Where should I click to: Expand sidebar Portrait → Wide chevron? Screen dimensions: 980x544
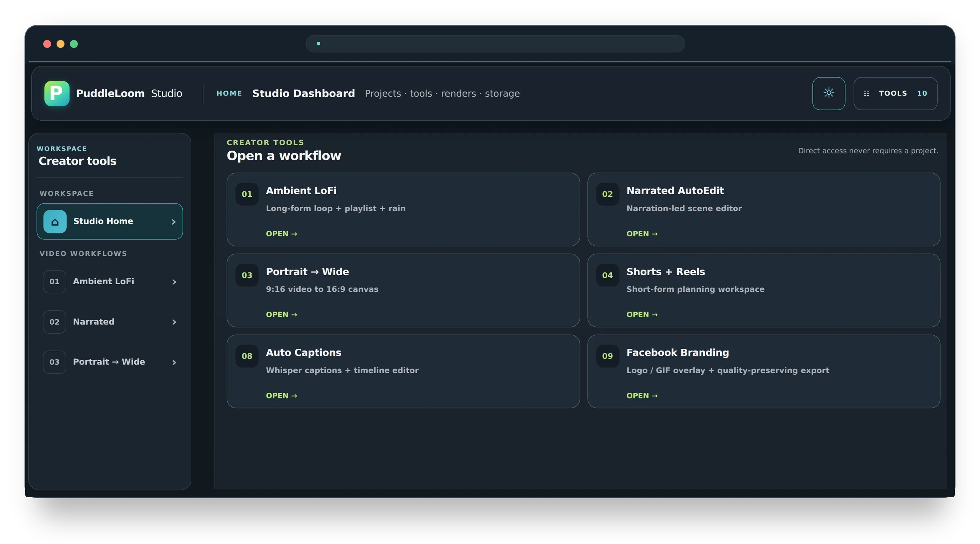click(x=174, y=362)
